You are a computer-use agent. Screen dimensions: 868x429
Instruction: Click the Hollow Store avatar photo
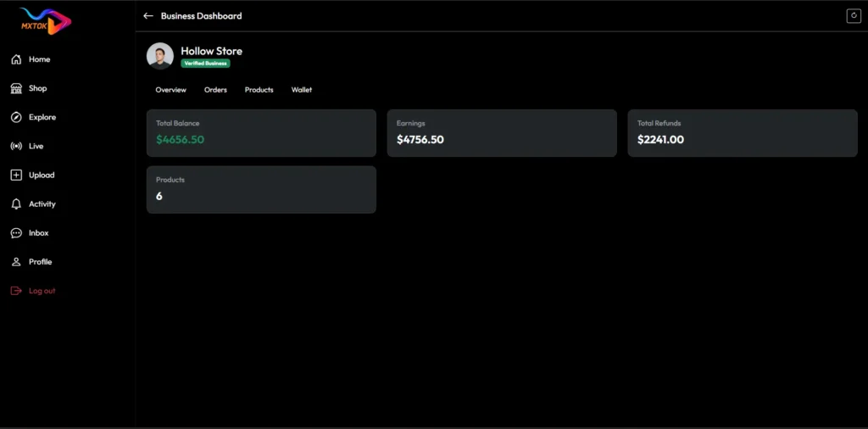160,56
